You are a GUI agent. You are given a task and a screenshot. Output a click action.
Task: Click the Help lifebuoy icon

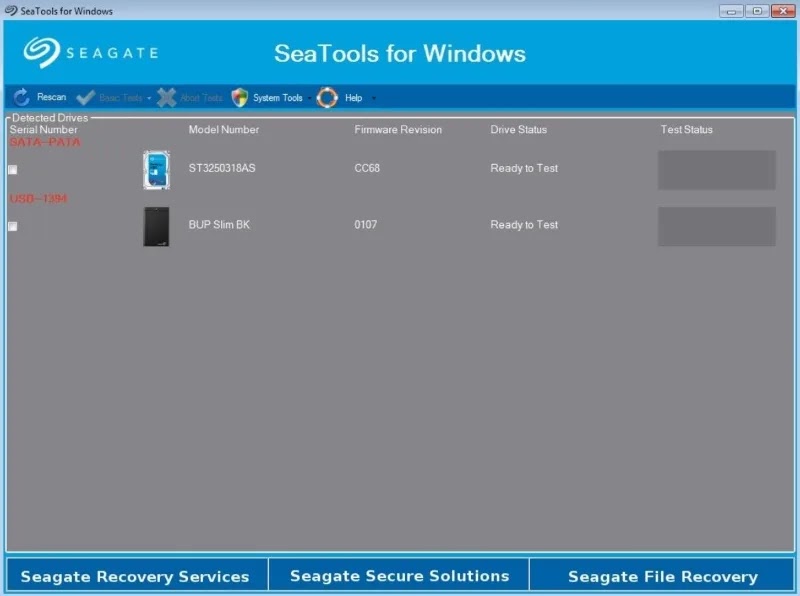click(x=327, y=97)
